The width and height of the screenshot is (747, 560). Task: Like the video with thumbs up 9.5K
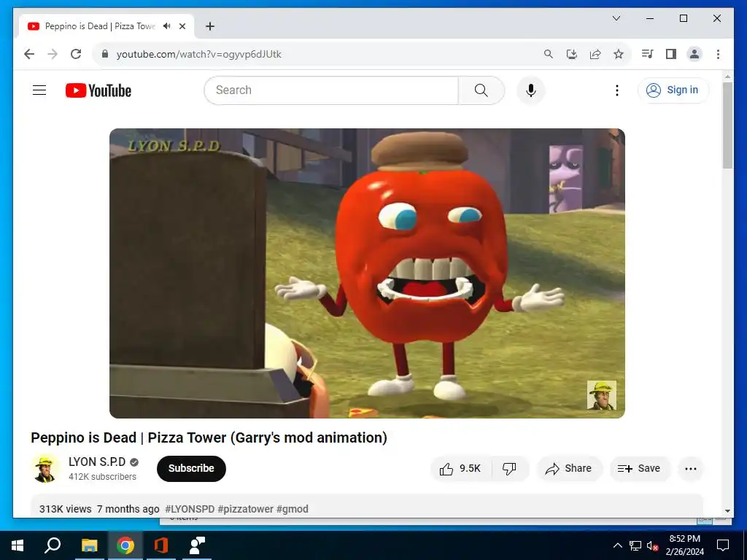point(461,469)
